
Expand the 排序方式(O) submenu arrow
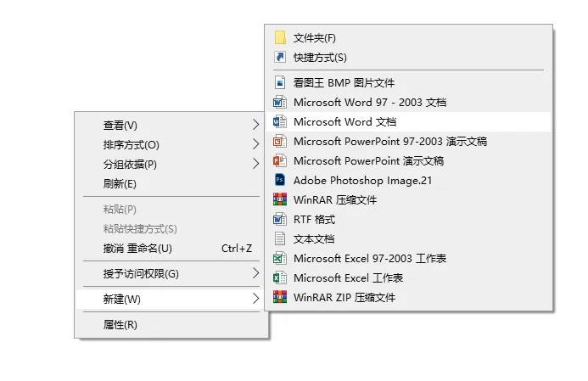(256, 145)
